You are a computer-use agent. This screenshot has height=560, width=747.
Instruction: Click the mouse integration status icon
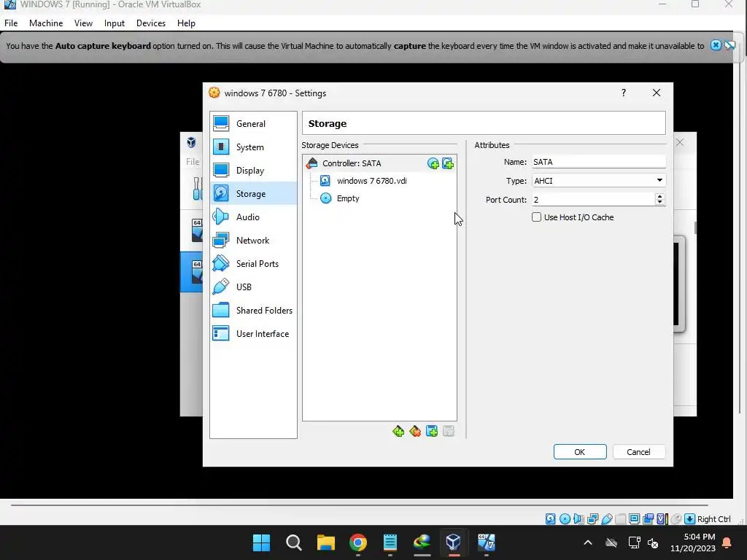[x=676, y=519]
